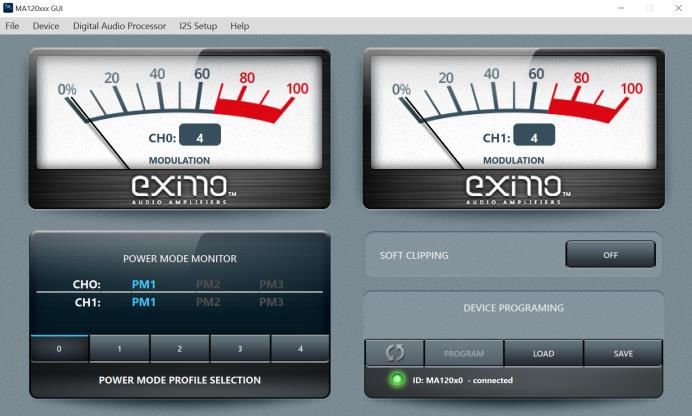
Task: Click the LOAD button
Action: pyautogui.click(x=543, y=353)
